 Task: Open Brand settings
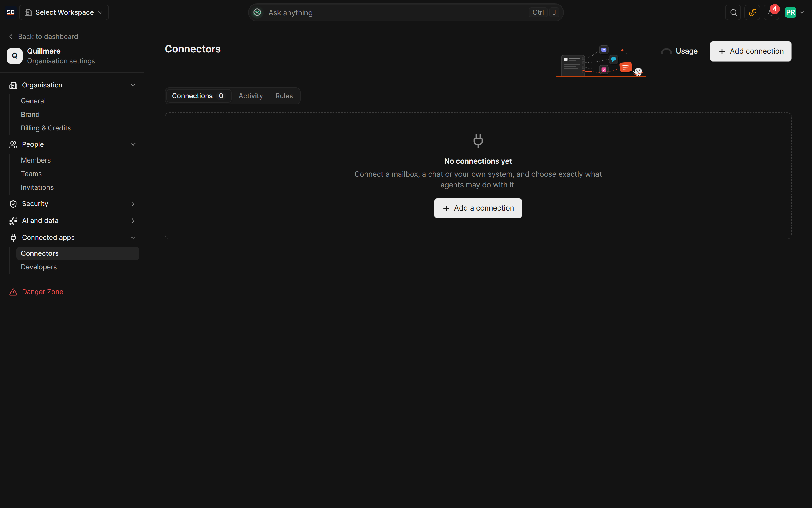pyautogui.click(x=30, y=115)
